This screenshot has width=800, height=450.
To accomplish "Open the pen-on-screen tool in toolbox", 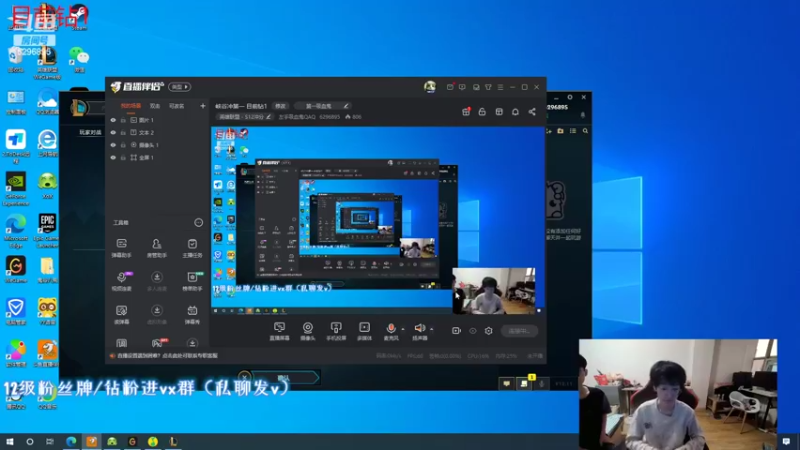I will (x=121, y=314).
